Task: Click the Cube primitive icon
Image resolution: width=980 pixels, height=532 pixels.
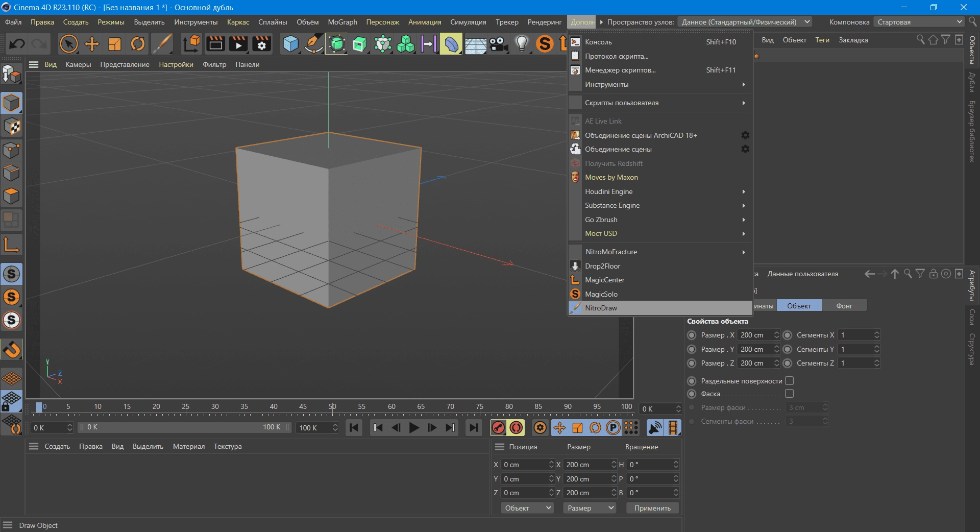Action: (x=291, y=44)
